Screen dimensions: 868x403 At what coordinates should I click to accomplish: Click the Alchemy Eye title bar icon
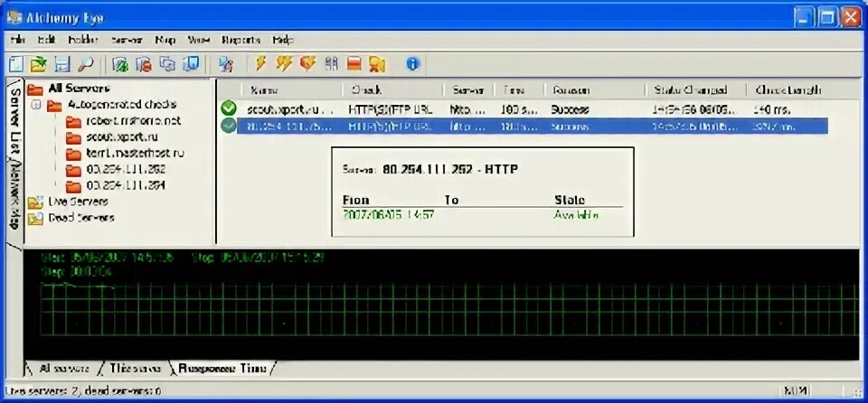pos(14,18)
